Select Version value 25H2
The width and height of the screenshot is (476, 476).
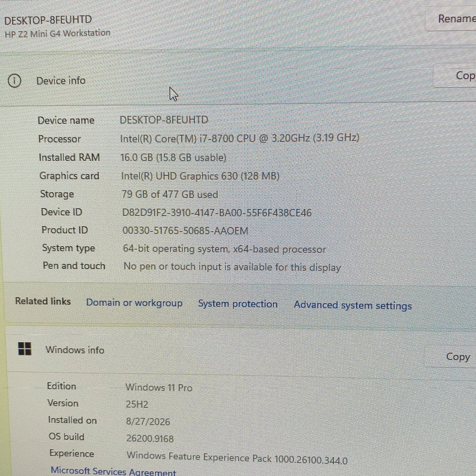click(137, 405)
